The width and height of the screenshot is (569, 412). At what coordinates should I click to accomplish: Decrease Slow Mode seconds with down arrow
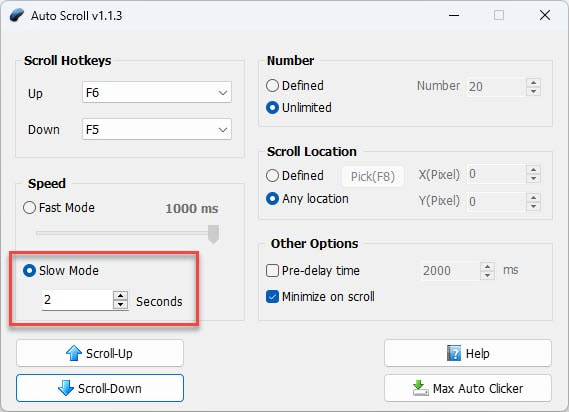click(x=120, y=305)
